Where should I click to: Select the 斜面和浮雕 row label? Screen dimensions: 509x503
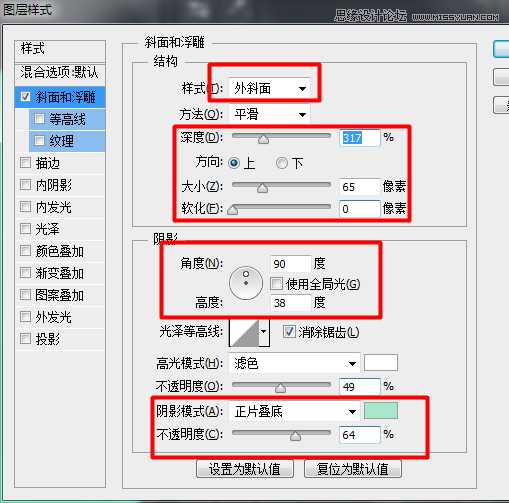(x=66, y=97)
